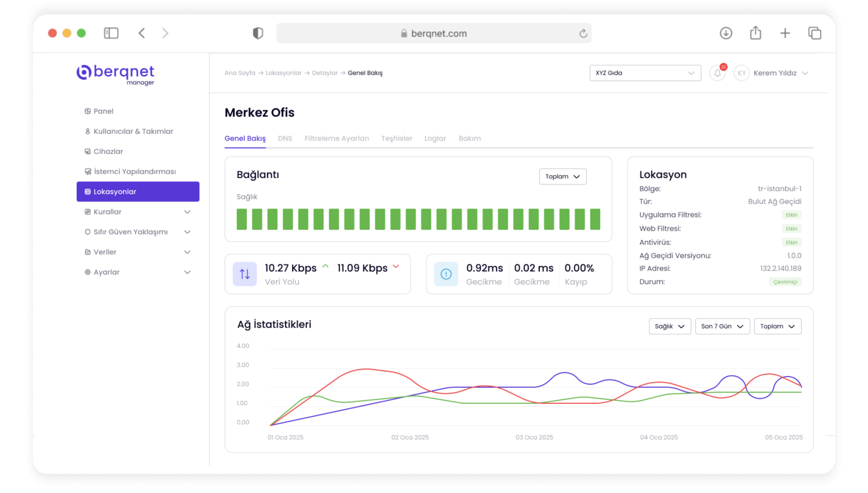Open the Son 7 Gün range dropdown

coord(722,326)
